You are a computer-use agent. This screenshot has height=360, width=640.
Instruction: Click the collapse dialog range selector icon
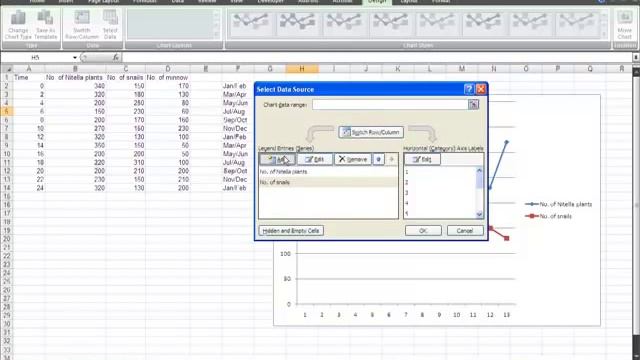pyautogui.click(x=473, y=104)
